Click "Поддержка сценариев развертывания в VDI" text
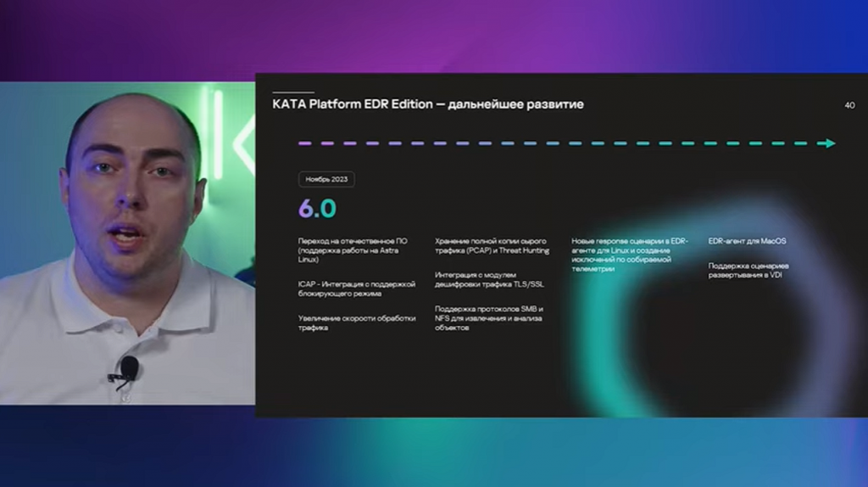The image size is (868, 487). (748, 270)
